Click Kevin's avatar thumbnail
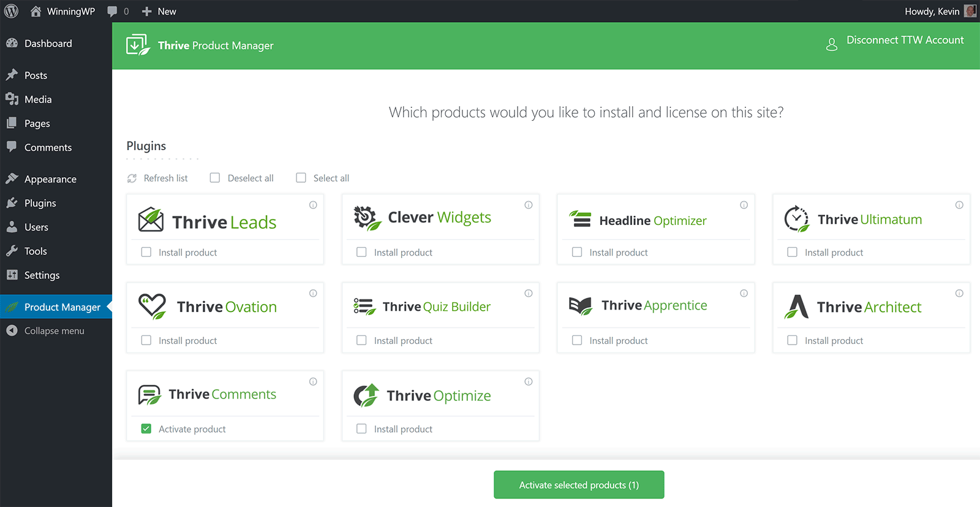Screen dimensions: 980x507 pos(970,11)
